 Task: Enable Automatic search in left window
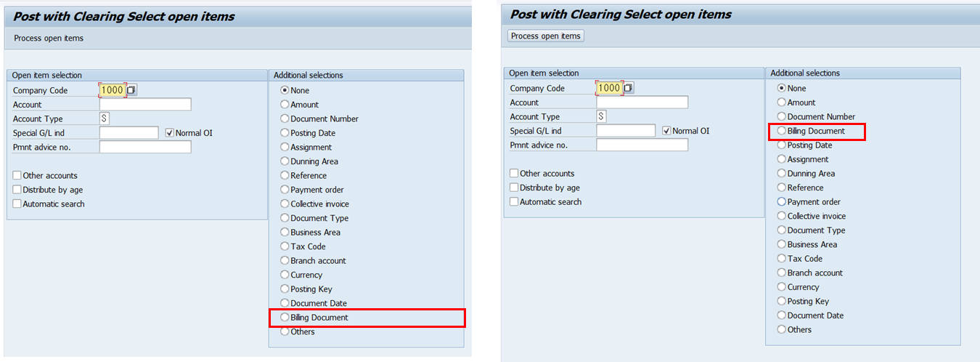[17, 204]
